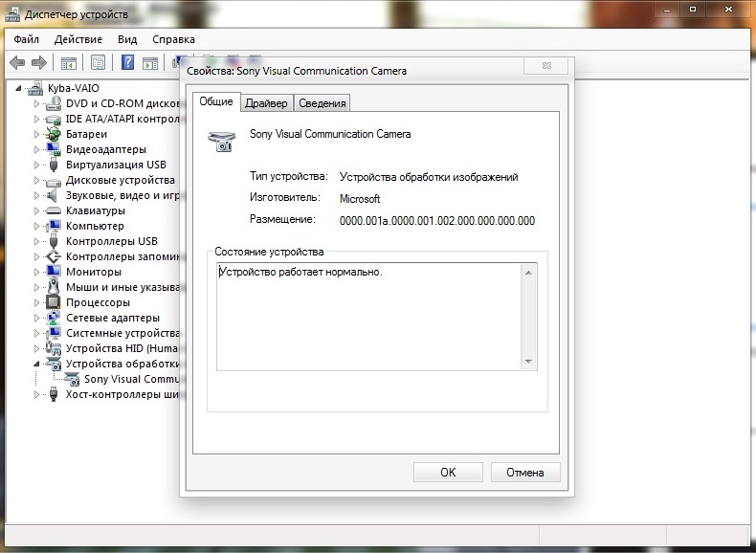Expand the Видеоадаптеры node arrow
The image size is (756, 553).
(x=36, y=149)
